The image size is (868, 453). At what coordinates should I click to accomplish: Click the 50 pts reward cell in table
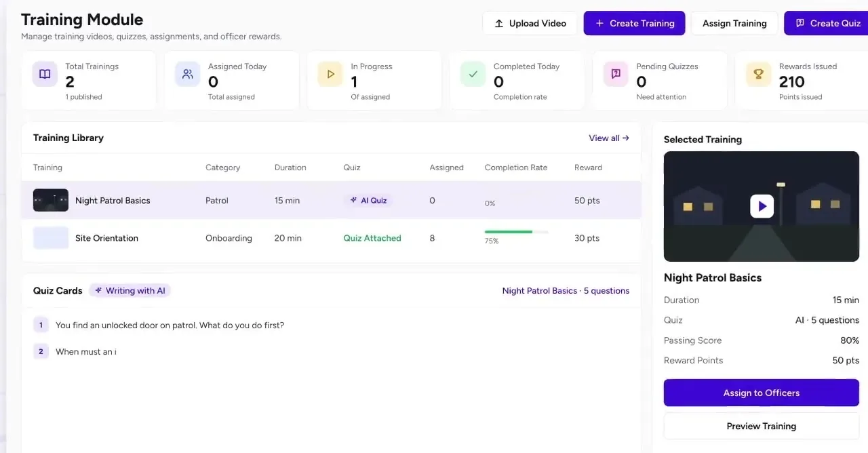click(587, 200)
